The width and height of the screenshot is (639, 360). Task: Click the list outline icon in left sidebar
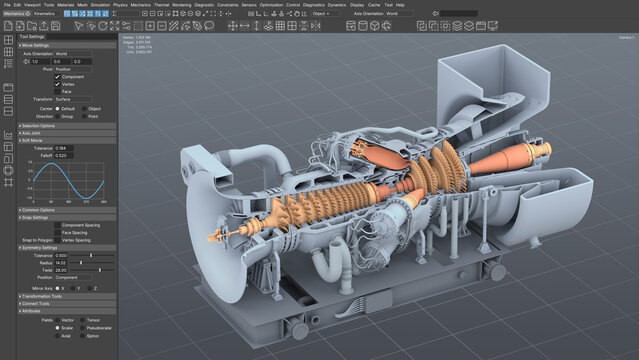click(8, 64)
